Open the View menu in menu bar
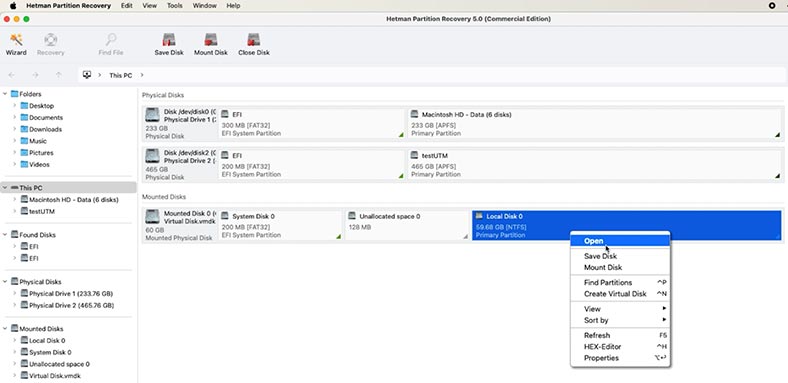 149,6
